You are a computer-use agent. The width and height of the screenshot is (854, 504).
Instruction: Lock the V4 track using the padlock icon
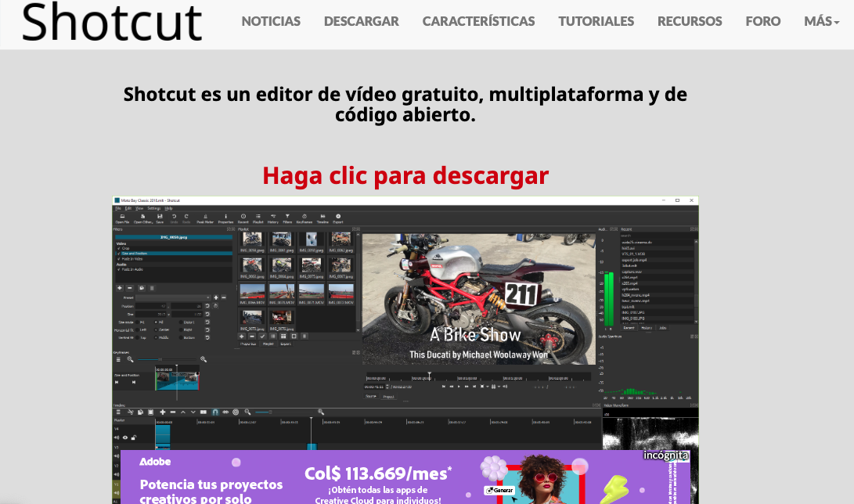pos(134,437)
